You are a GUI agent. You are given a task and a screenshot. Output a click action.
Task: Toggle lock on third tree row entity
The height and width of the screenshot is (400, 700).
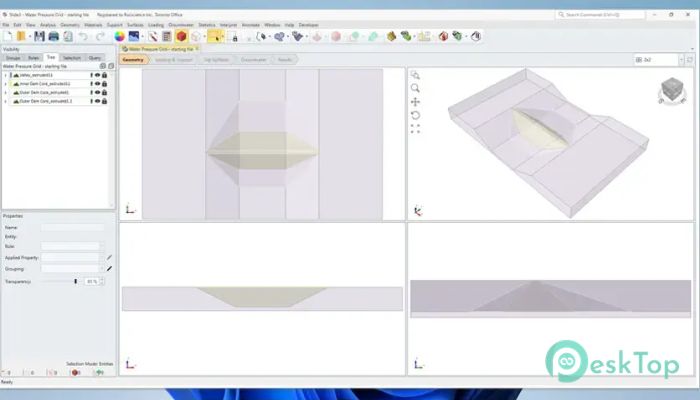pos(104,92)
